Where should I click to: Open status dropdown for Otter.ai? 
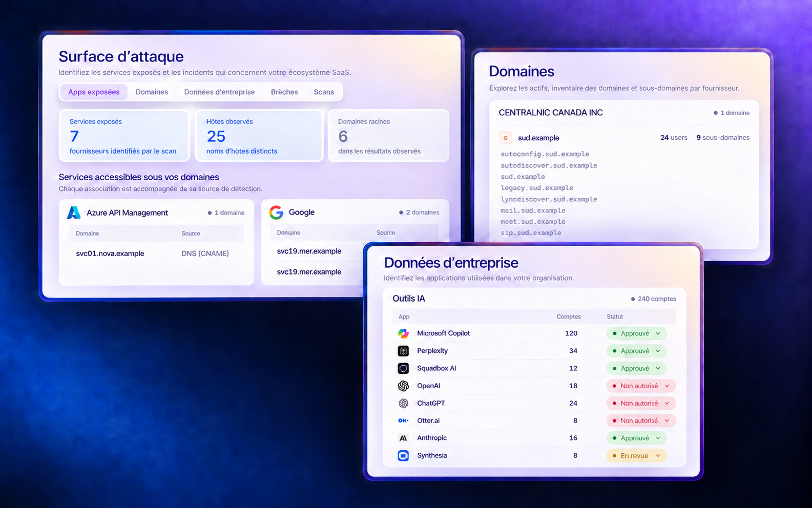pyautogui.click(x=641, y=420)
